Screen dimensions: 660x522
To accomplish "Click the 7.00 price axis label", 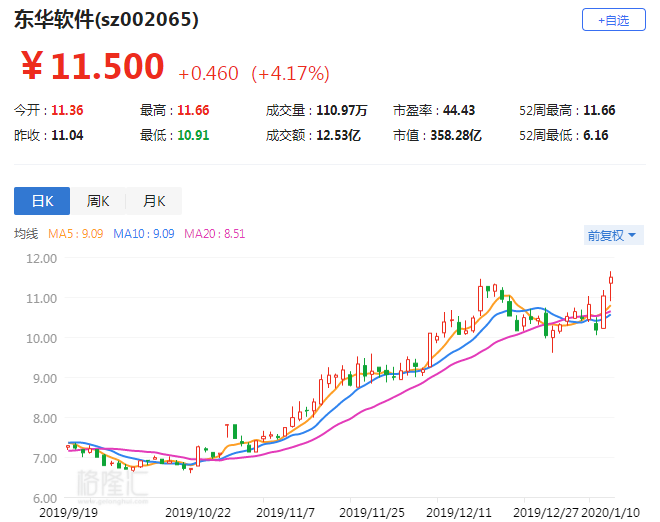I will 45,458.
